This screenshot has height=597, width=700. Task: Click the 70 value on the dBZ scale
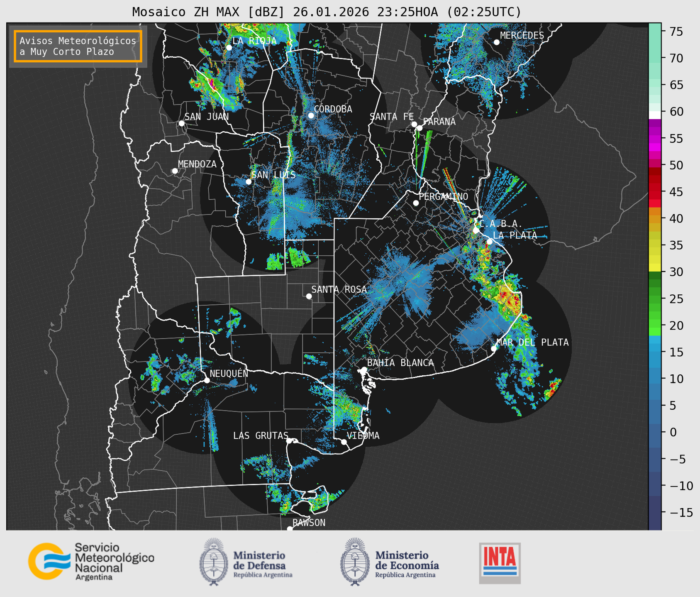point(676,58)
